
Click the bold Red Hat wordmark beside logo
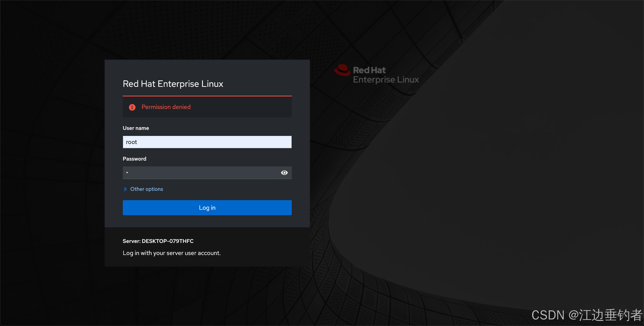click(x=369, y=70)
